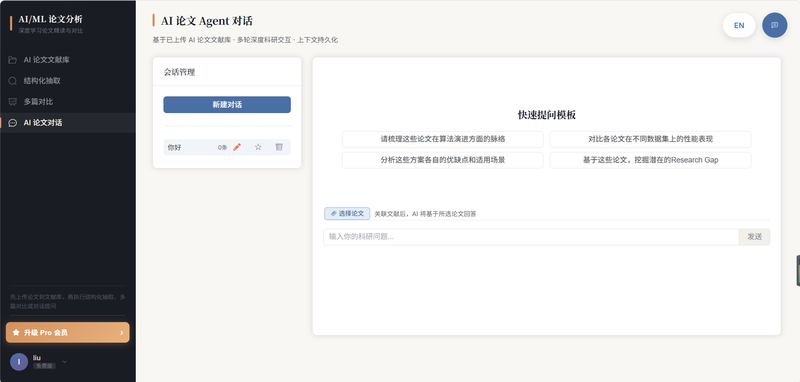Open the AI 论文对话 menu item
This screenshot has height=382, width=800.
click(x=68, y=123)
